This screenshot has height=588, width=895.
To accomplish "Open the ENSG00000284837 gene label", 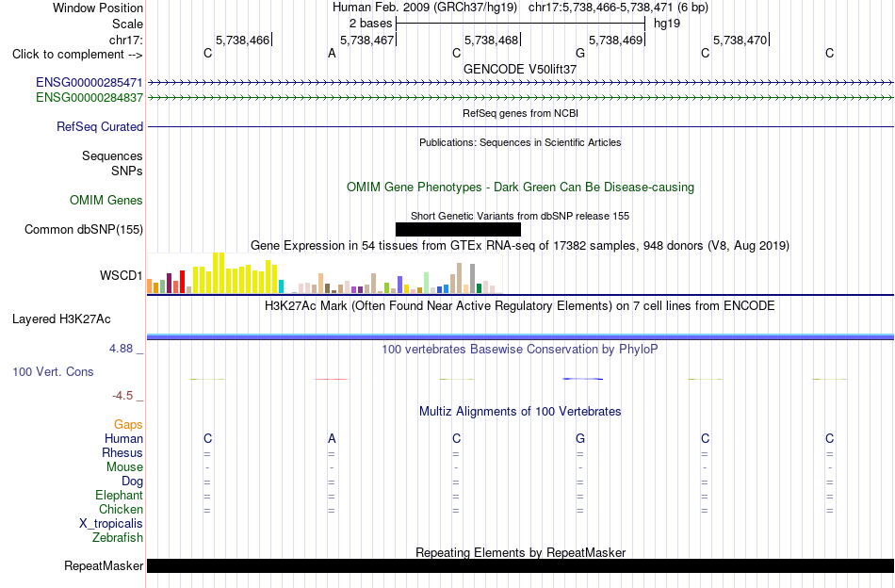I will [x=89, y=98].
